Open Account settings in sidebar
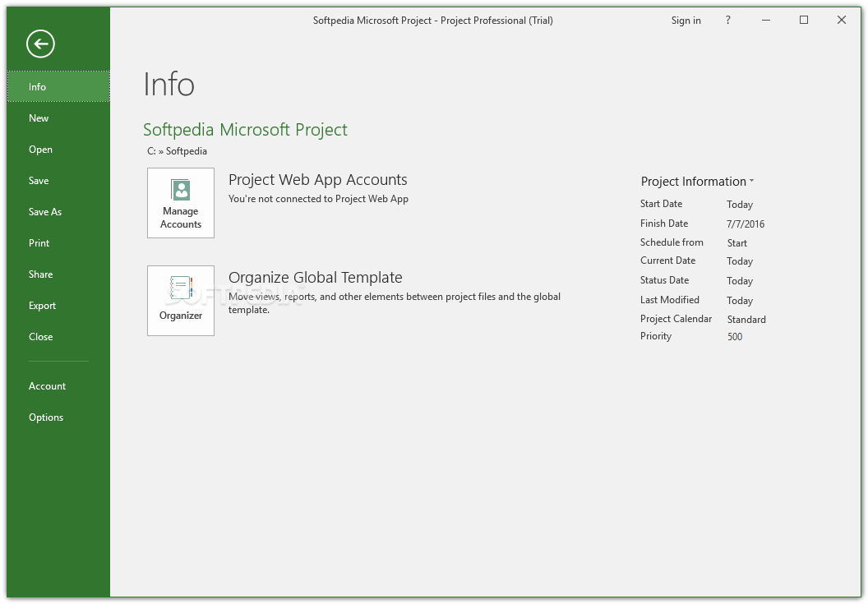Image resolution: width=868 pixels, height=604 pixels. [x=58, y=386]
